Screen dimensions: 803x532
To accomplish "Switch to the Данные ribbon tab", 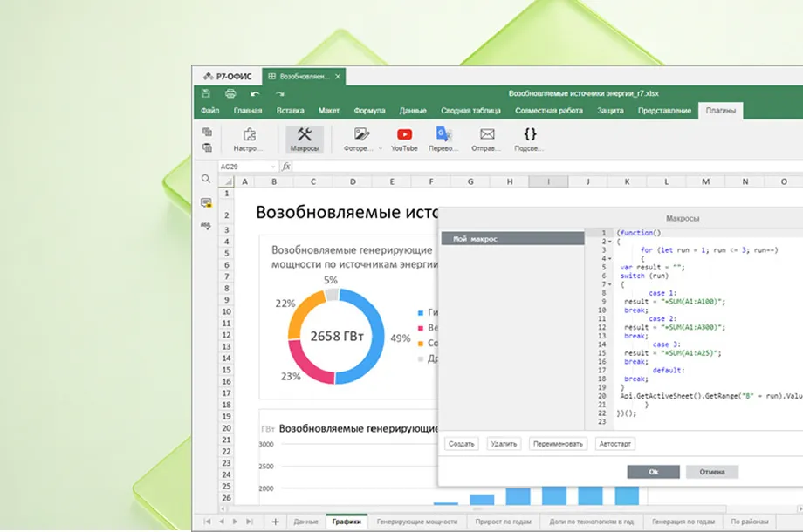I will click(413, 111).
